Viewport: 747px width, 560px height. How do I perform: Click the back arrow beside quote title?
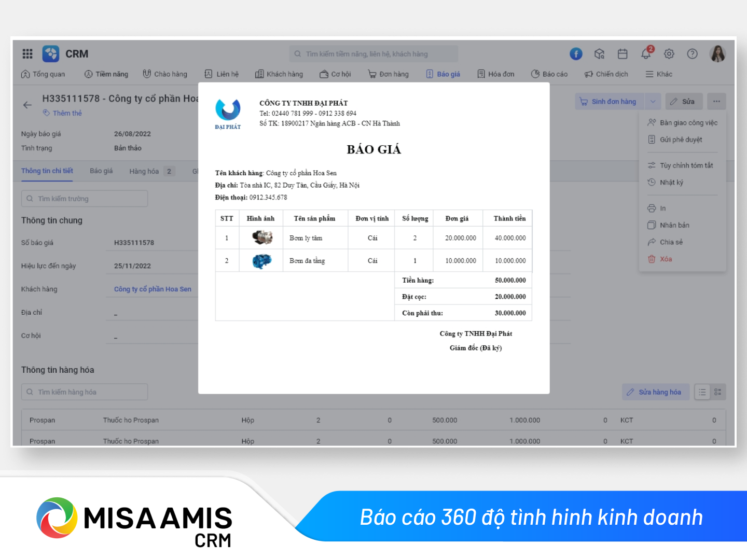pos(27,105)
